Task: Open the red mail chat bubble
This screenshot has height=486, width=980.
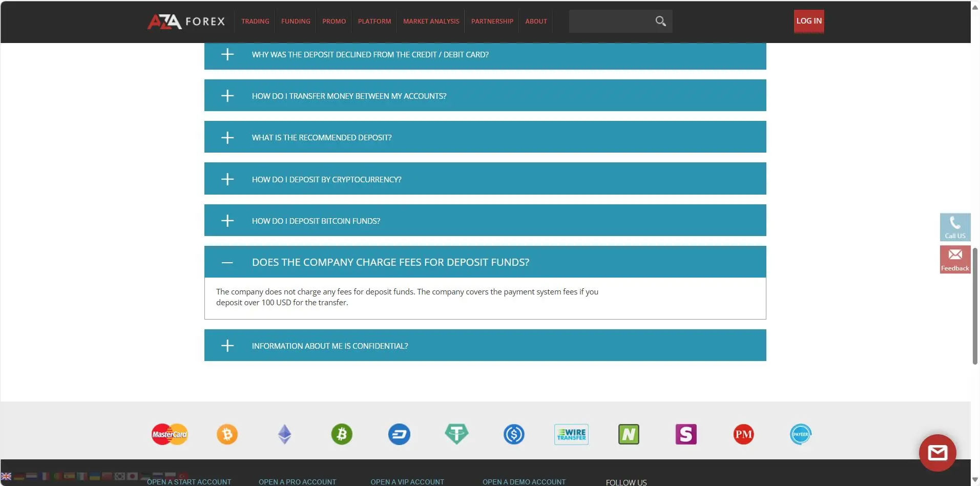Action: tap(937, 453)
